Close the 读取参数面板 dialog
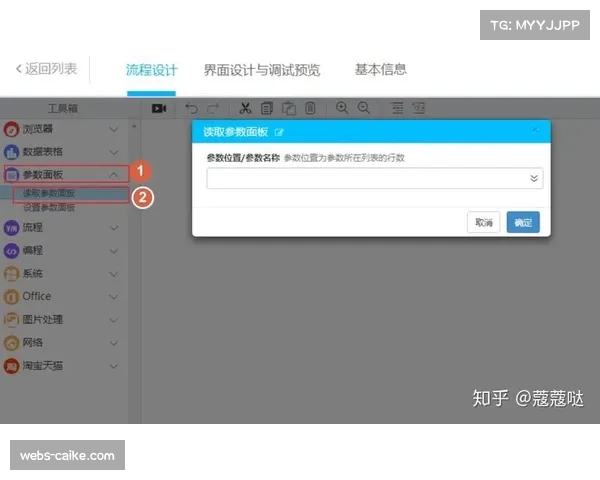Screen dimensions: 600x480 coord(535,130)
